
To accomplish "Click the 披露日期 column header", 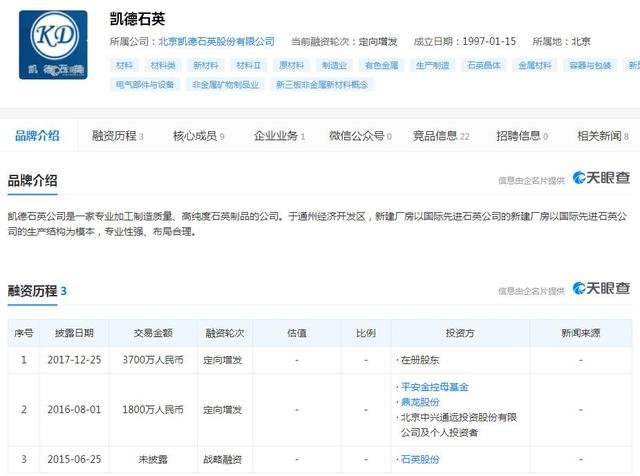I will (x=74, y=333).
